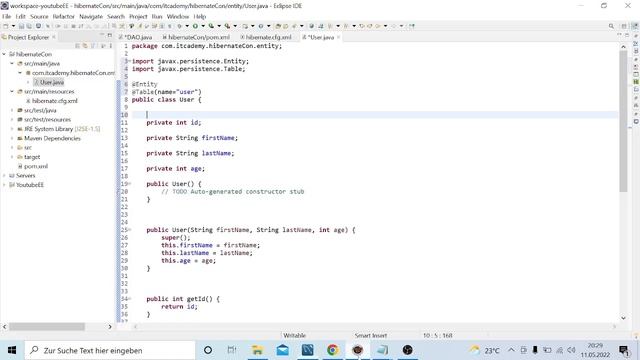This screenshot has width=640, height=360.
Task: Select User.java in Project Explorer
Action: (52, 82)
